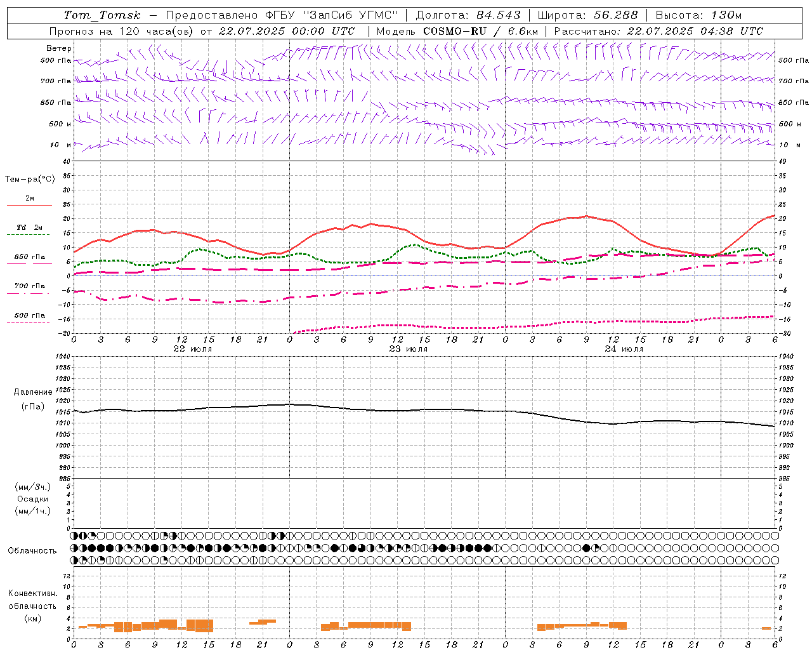
Task: Click the (км) convective cloud unit label
Action: coord(32,618)
